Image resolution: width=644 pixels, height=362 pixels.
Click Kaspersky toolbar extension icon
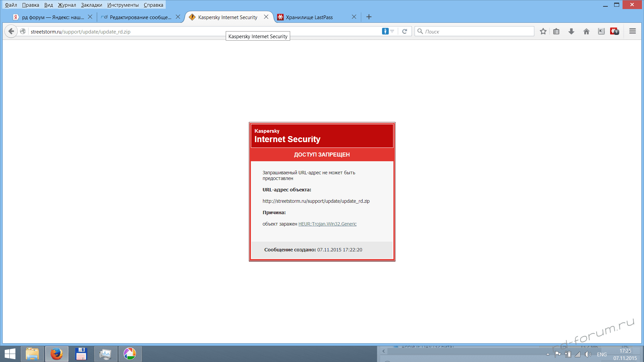(601, 32)
